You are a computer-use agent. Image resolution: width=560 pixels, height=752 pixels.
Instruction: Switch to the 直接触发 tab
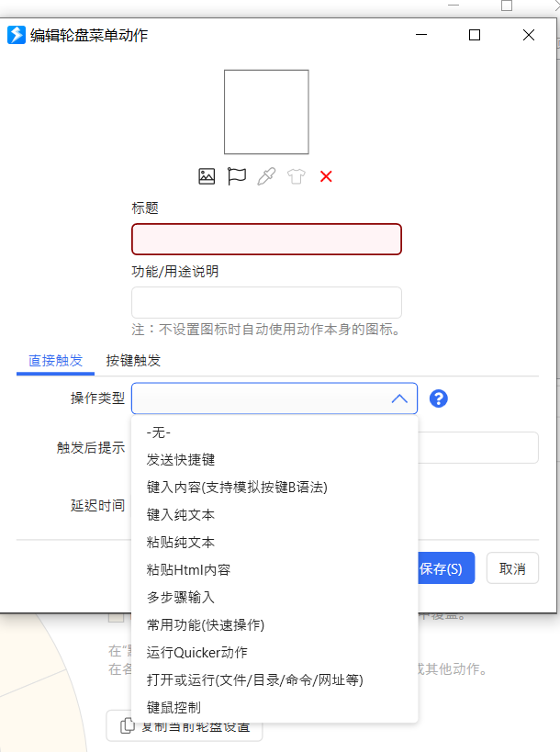click(x=55, y=361)
